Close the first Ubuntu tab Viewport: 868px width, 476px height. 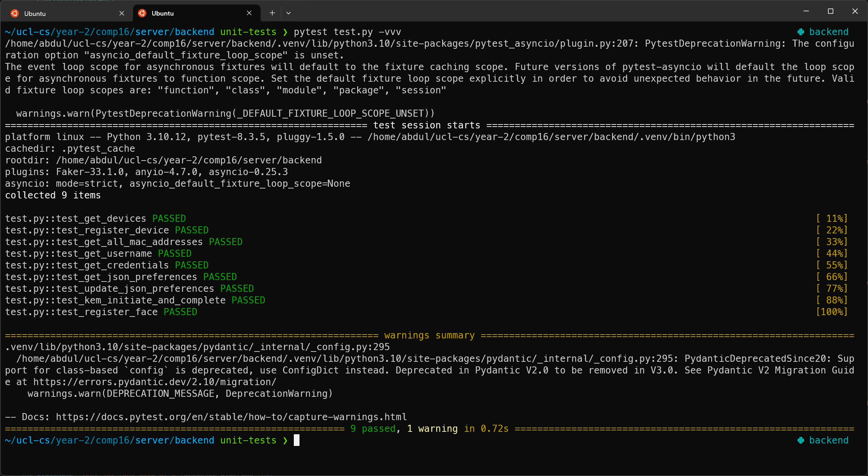coord(122,13)
